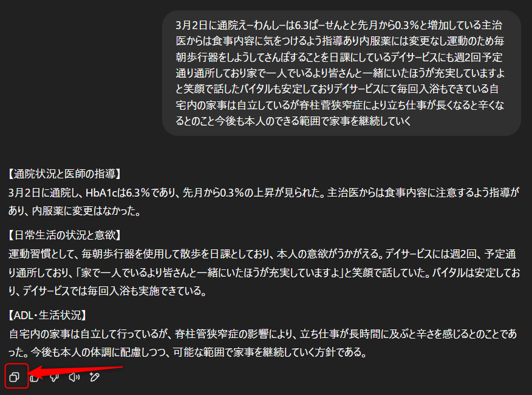Click the 【日常生活の状況と意欲】 heading
The width and height of the screenshot is (532, 395).
[64, 235]
